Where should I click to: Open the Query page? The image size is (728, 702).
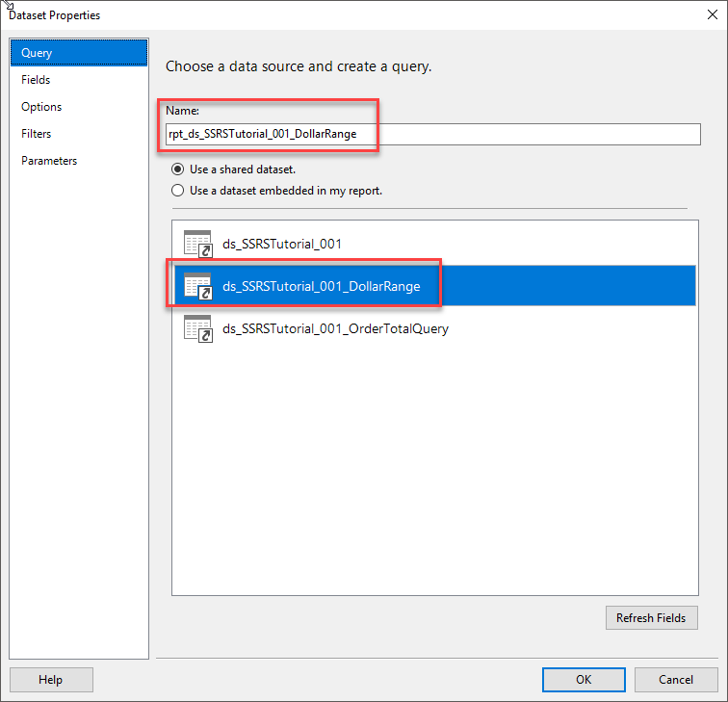pyautogui.click(x=79, y=53)
